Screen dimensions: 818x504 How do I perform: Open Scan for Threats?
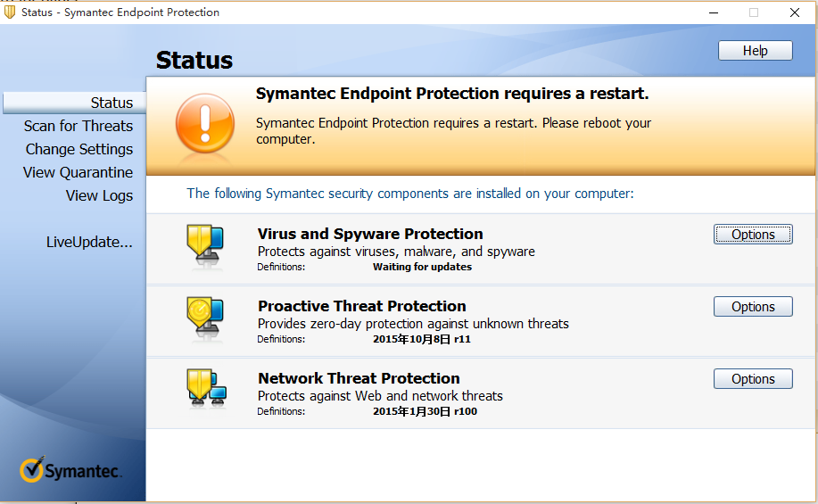coord(78,126)
